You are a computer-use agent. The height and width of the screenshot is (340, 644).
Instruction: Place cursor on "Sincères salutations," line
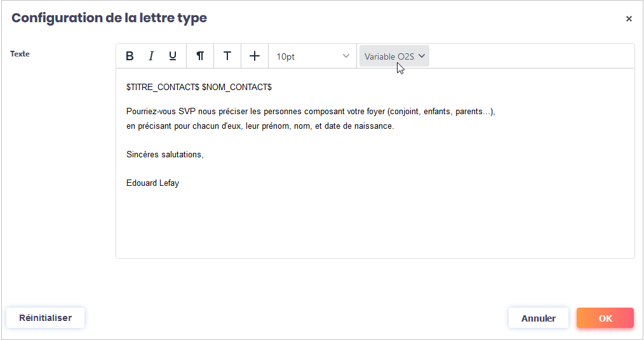point(164,155)
